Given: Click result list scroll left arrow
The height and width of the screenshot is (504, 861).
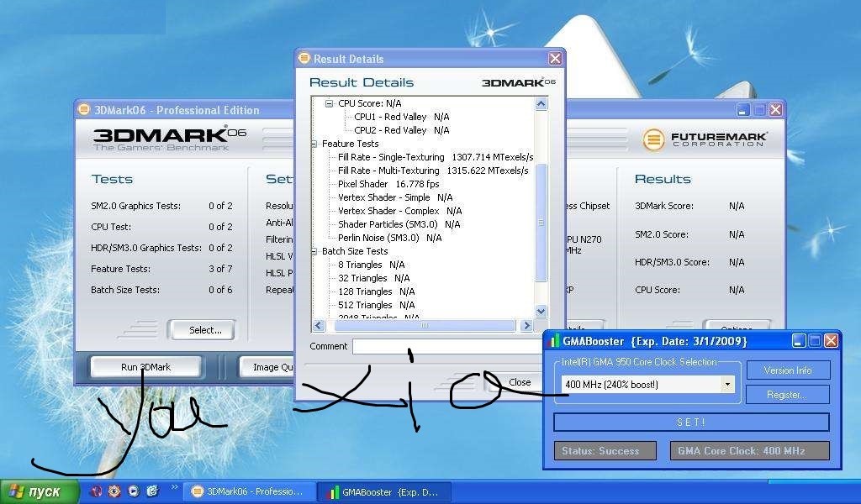Looking at the screenshot, I should click(319, 325).
